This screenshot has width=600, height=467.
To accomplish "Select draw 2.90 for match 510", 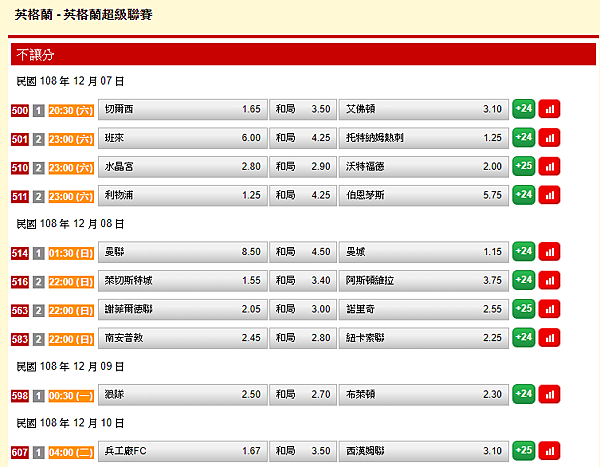I will [303, 167].
